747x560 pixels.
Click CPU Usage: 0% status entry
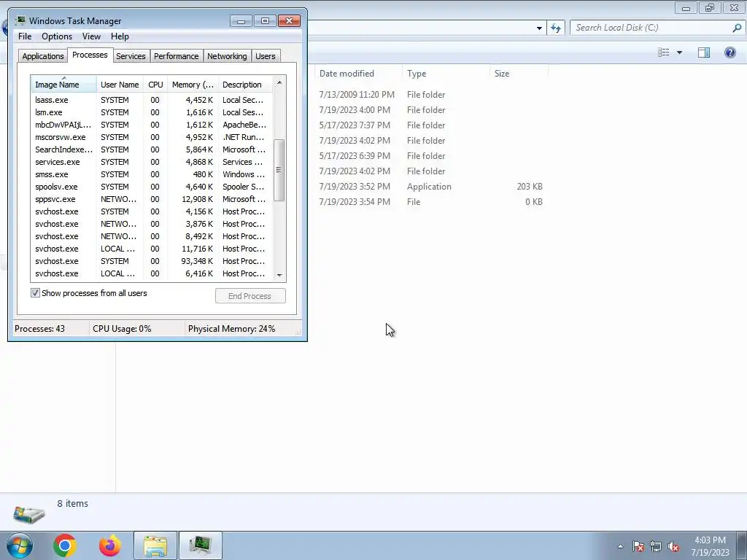click(x=122, y=329)
